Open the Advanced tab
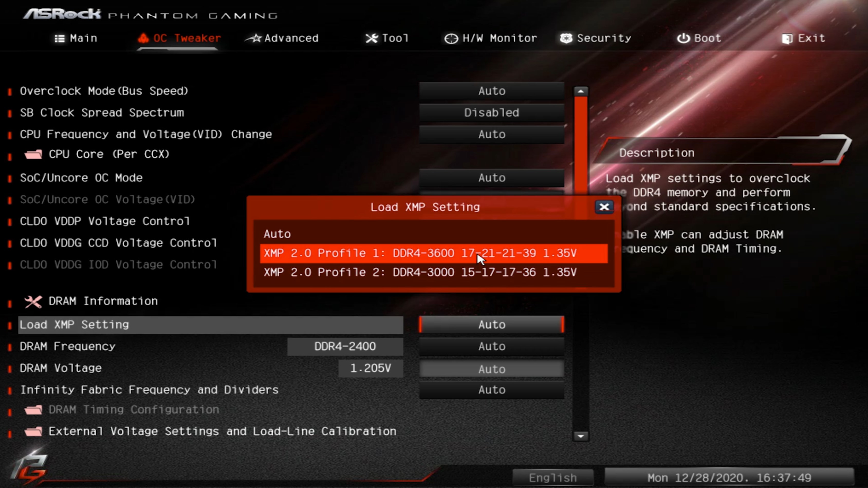 [282, 38]
